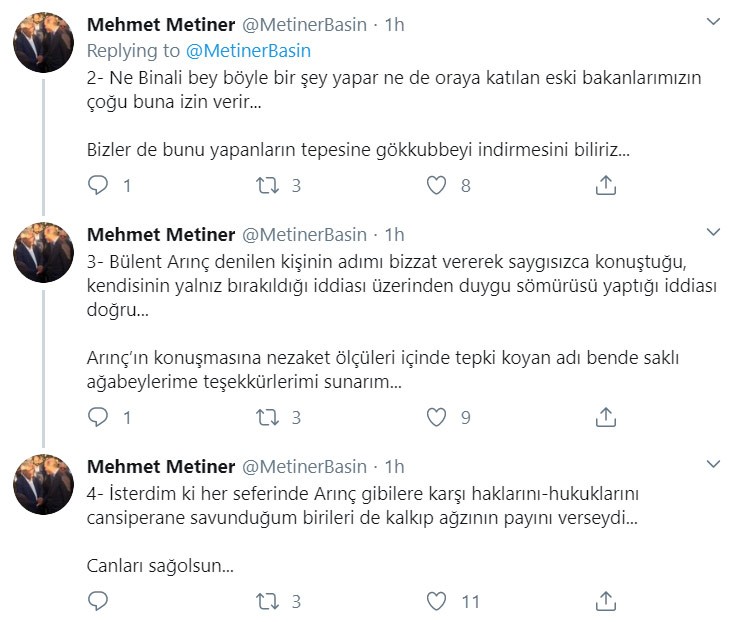The height and width of the screenshot is (622, 741).
Task: Click the avatar beside the "3- Bülent Arınç" tweet
Action: (43, 253)
